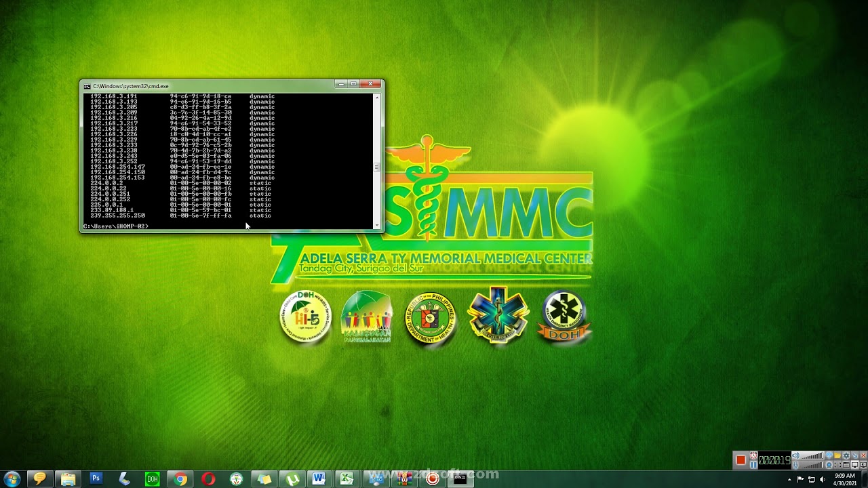Click 'dynamic' in the 192.168.3.243 row
Viewport: 868px width, 488px height.
[262, 156]
